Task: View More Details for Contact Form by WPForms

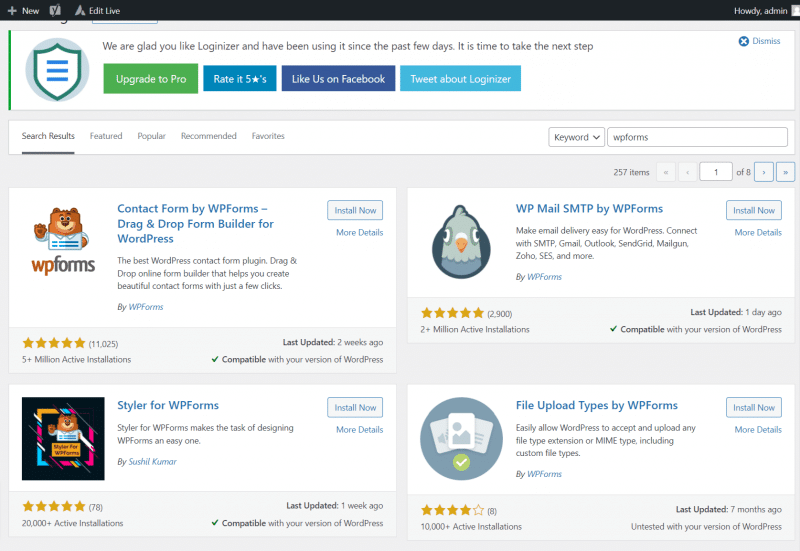Action: 360,232
